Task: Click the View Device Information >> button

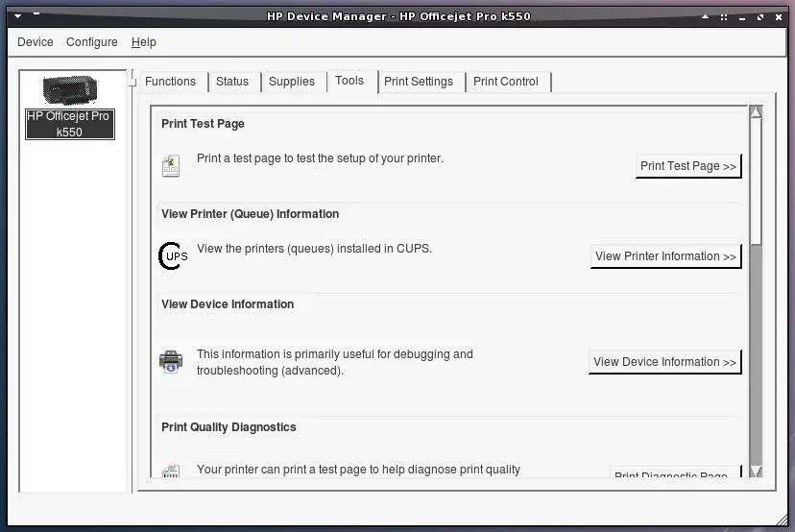Action: point(664,362)
